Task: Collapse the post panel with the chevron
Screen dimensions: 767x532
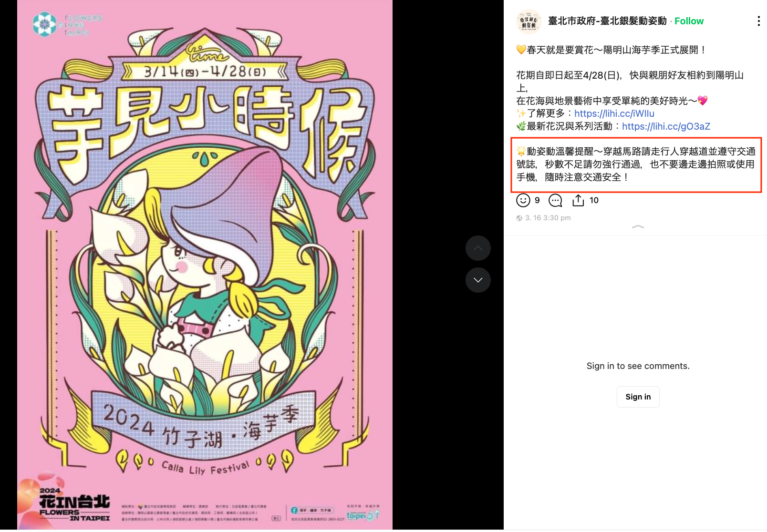Action: click(638, 227)
